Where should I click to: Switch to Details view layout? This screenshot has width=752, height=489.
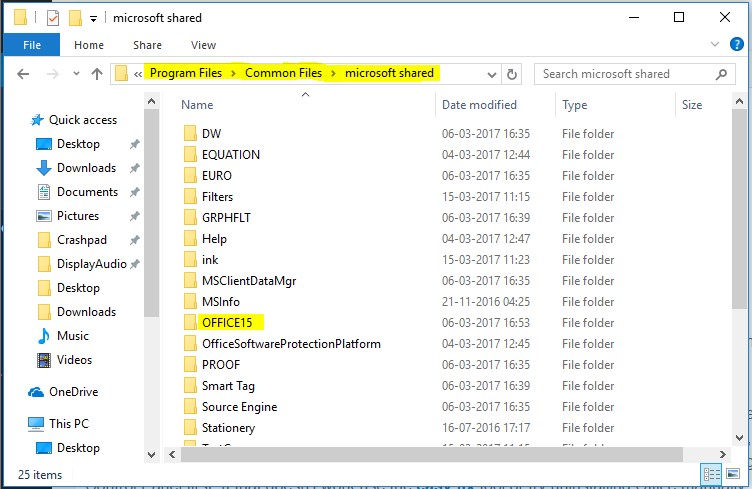pos(712,475)
